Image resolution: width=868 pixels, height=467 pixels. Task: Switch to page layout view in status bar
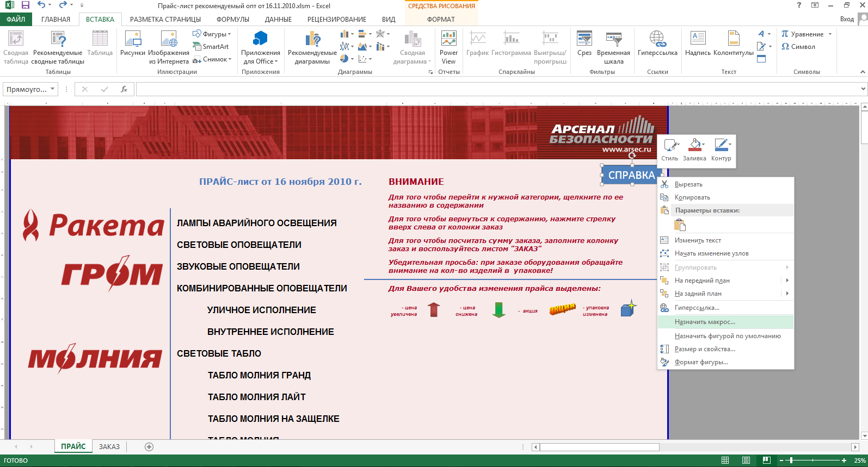746,460
